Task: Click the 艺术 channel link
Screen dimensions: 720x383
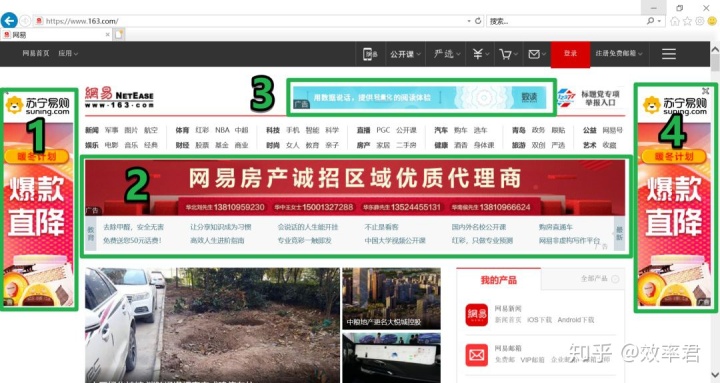Action: tap(589, 145)
